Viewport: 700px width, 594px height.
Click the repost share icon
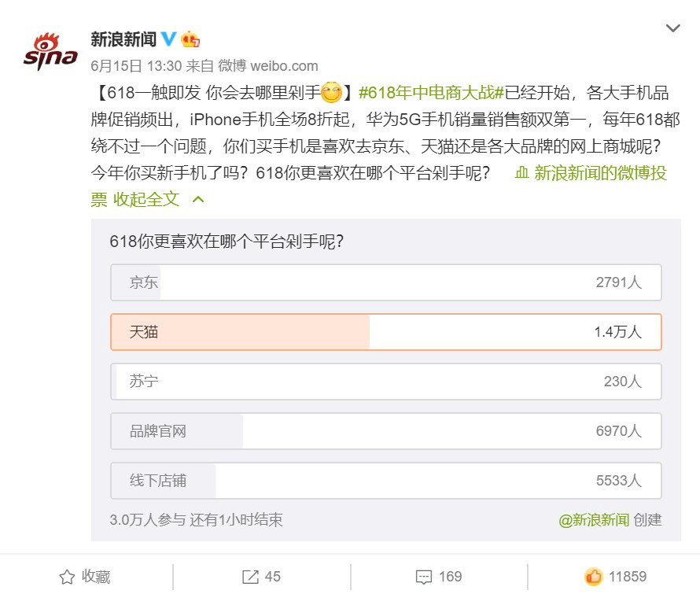(x=250, y=577)
